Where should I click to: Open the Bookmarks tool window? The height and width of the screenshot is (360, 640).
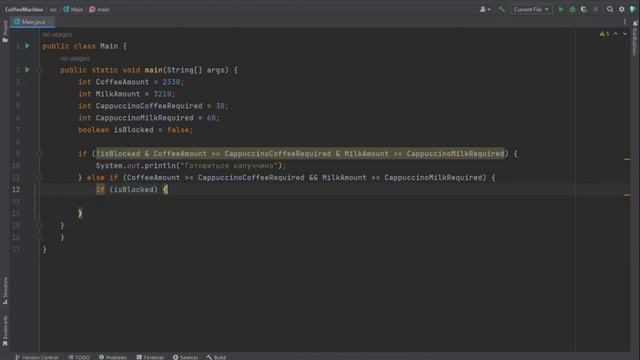click(5, 331)
